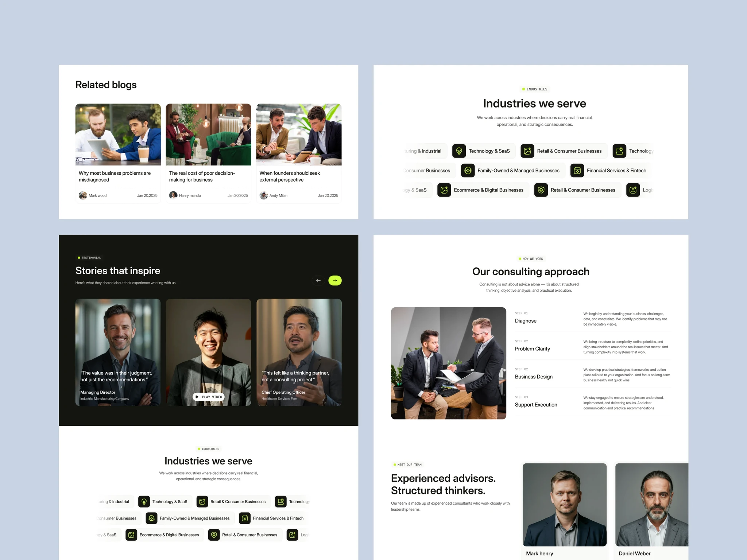This screenshot has height=560, width=747.
Task: Click the Ecommerce & Digital Businesses chip icon
Action: coord(444,190)
